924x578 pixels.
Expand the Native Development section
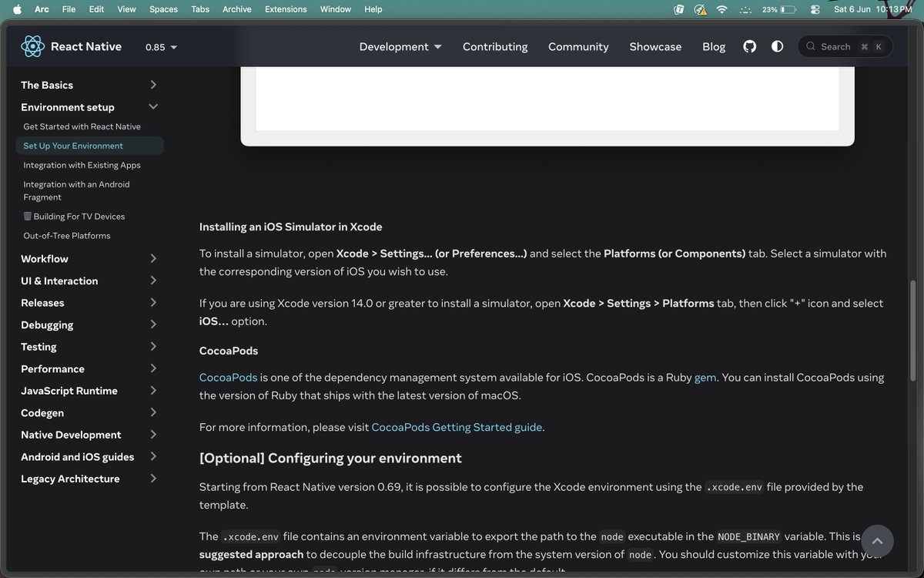tap(89, 435)
